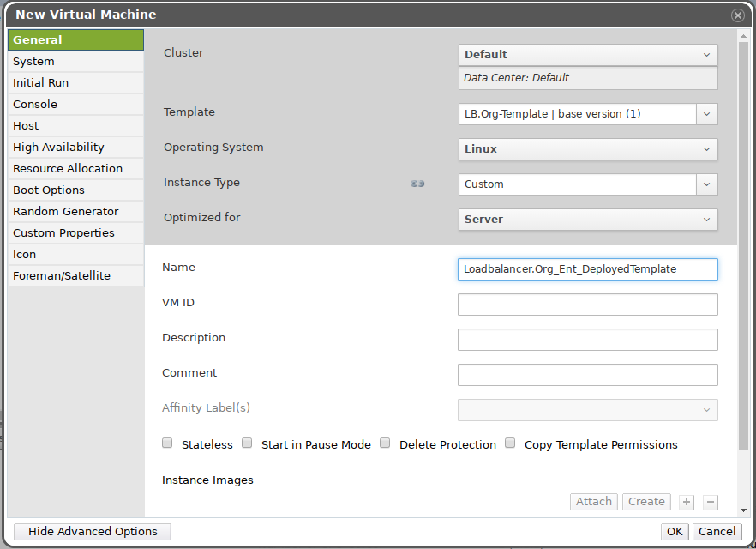Click the Hide Advanced Options button

(x=93, y=532)
